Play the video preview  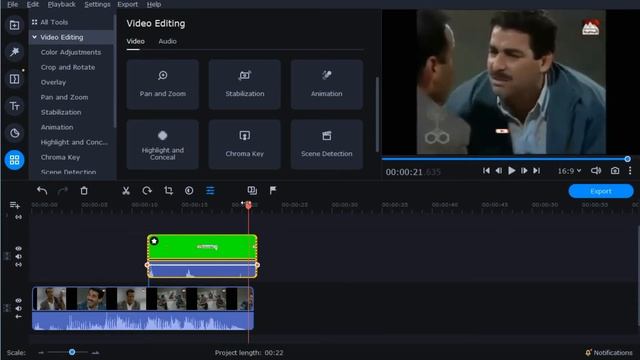pos(511,171)
